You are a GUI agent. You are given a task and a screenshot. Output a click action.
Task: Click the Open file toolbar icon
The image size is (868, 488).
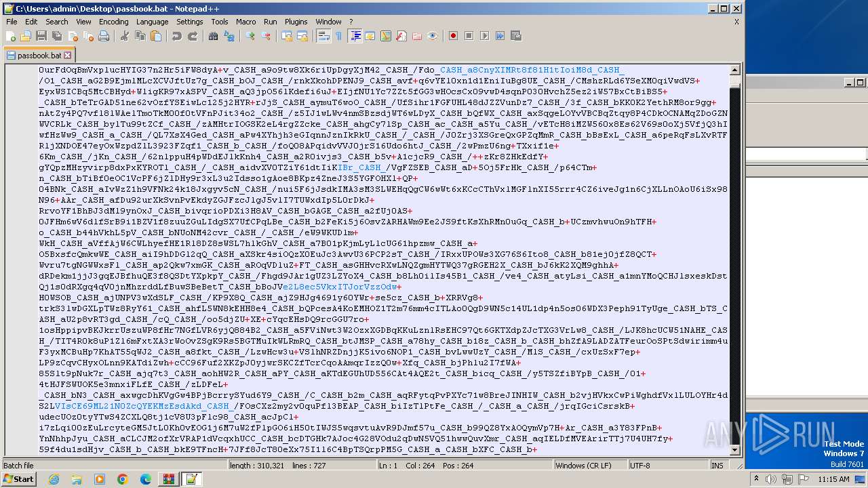click(x=26, y=36)
